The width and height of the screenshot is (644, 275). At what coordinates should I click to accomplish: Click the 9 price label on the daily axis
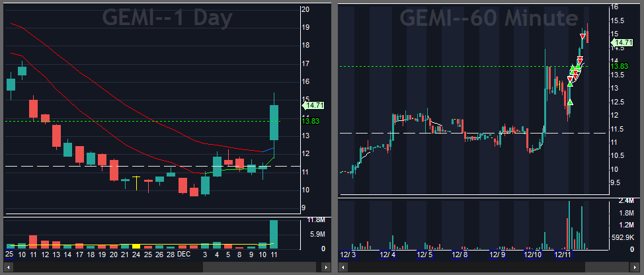click(x=303, y=208)
